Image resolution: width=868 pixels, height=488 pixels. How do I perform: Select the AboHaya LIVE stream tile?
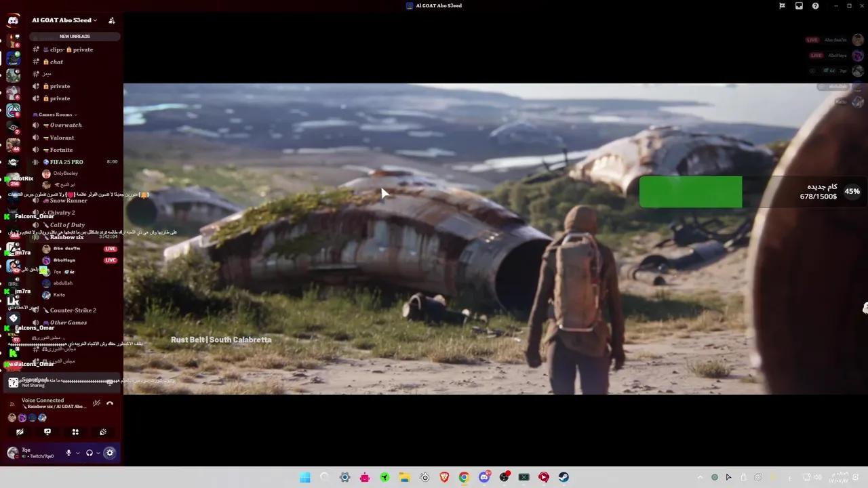point(836,56)
